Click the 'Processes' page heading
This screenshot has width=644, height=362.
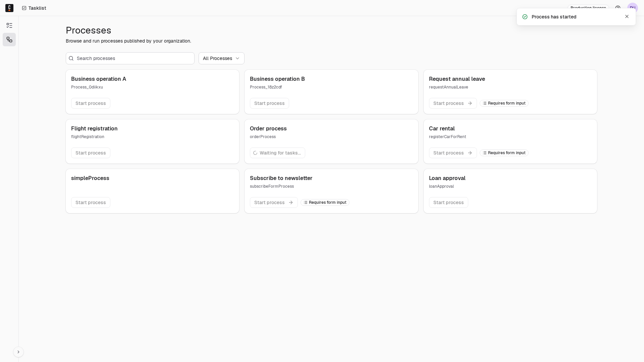tap(89, 30)
